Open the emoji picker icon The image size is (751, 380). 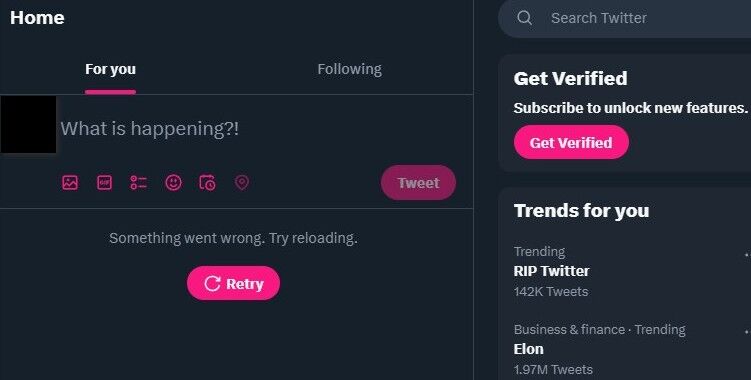[173, 183]
